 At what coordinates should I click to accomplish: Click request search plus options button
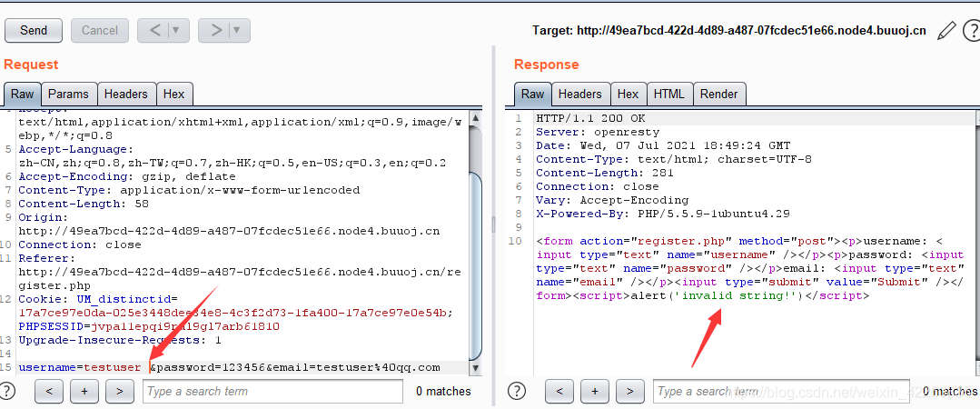pyautogui.click(x=85, y=392)
